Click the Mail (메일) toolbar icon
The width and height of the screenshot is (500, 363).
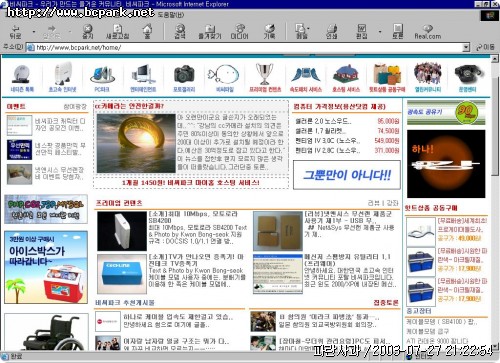coord(301,31)
